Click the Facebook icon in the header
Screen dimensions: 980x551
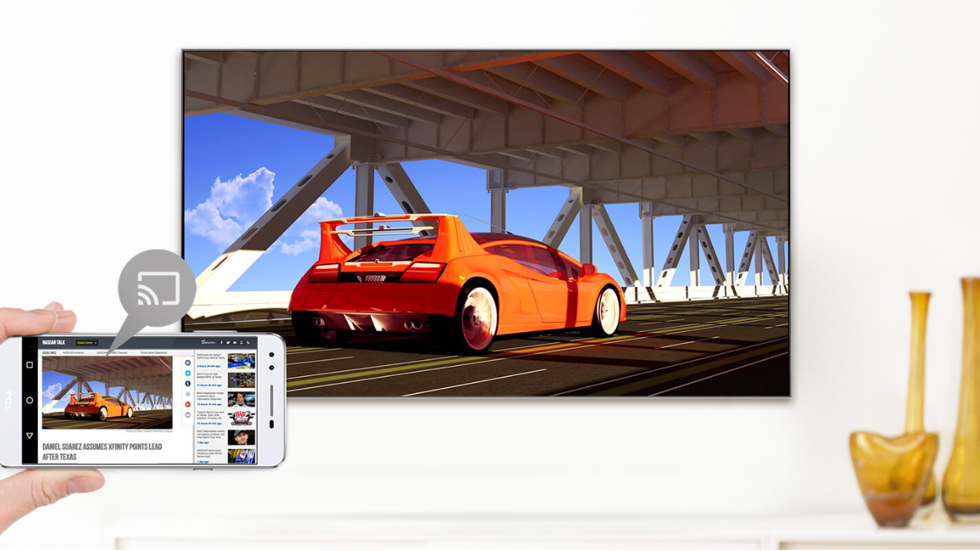click(221, 343)
